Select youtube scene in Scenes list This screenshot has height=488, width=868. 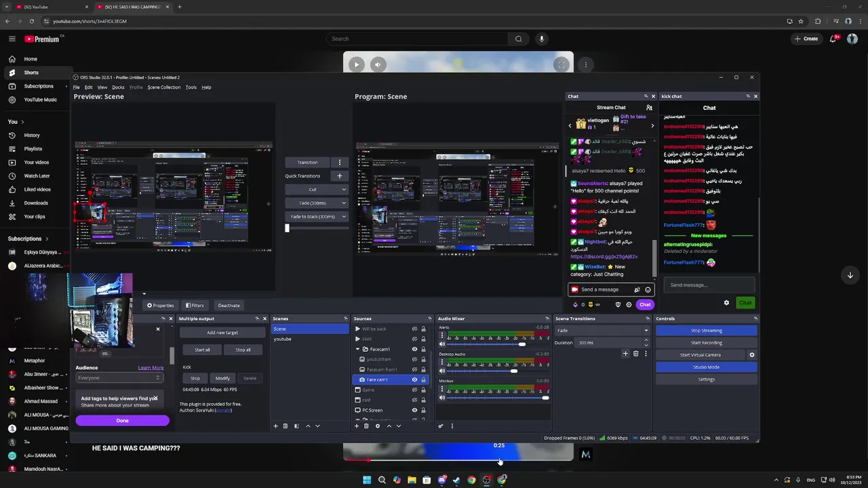point(309,339)
